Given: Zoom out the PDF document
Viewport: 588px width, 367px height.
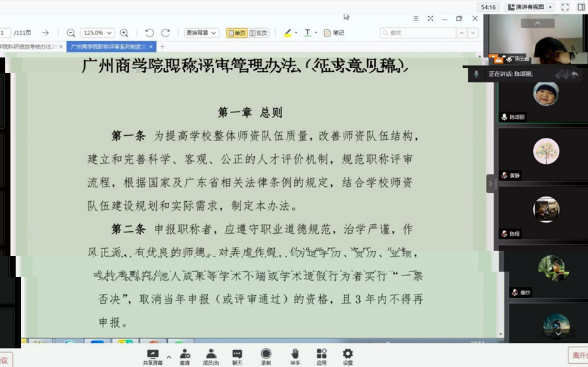Looking at the screenshot, I should click(x=71, y=33).
